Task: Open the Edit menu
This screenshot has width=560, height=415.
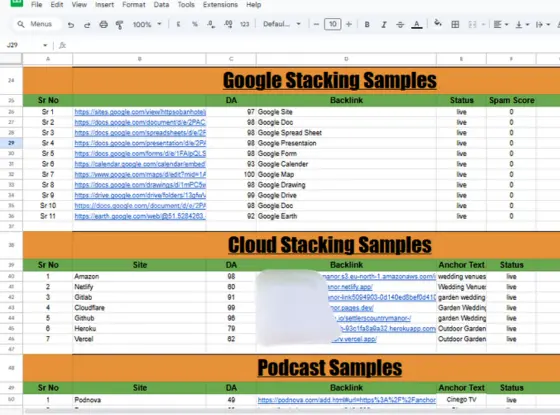Action: pos(57,5)
